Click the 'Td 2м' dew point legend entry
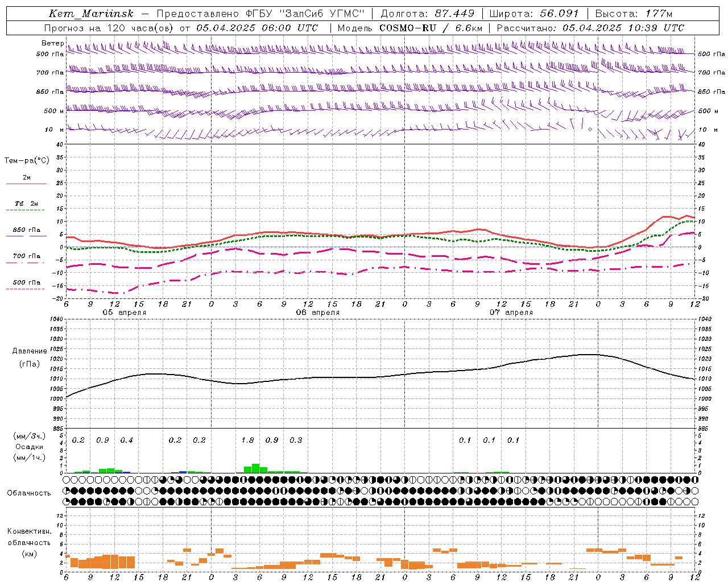This screenshot has width=728, height=582. pyautogui.click(x=27, y=203)
